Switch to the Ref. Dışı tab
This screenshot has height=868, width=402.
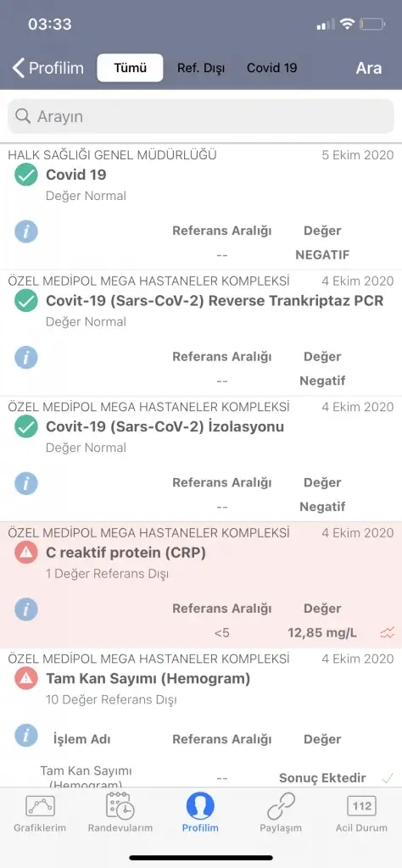pos(200,68)
